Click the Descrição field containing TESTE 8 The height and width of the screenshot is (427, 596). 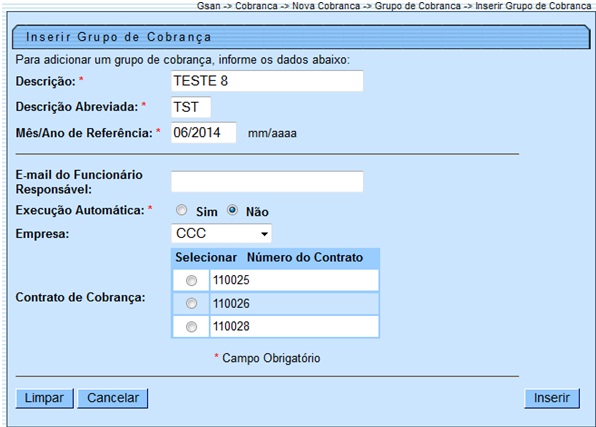267,81
